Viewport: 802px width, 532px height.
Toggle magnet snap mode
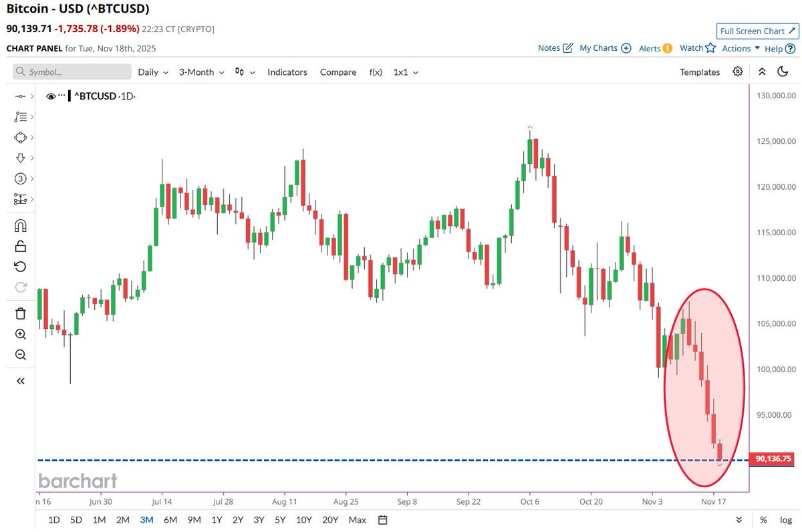click(20, 225)
